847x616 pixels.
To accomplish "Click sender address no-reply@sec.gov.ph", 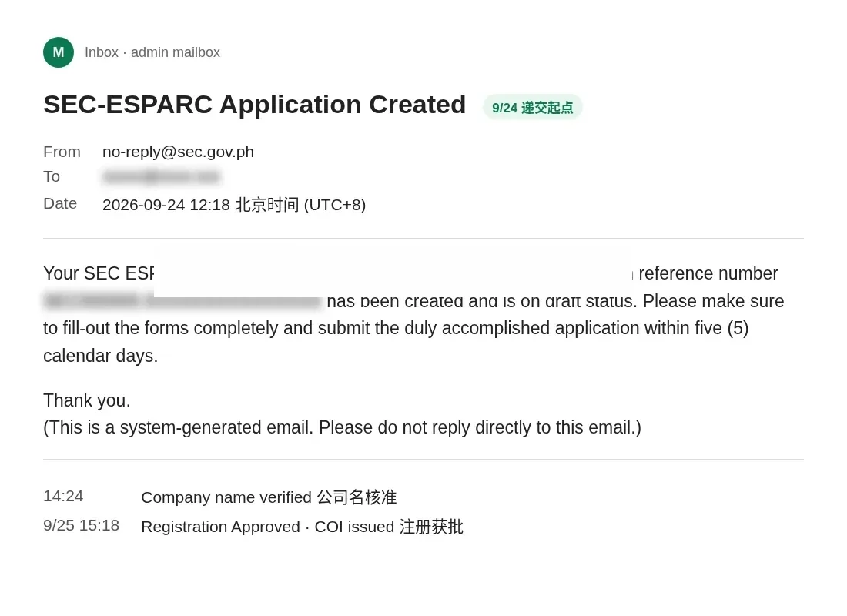I will coord(179,152).
